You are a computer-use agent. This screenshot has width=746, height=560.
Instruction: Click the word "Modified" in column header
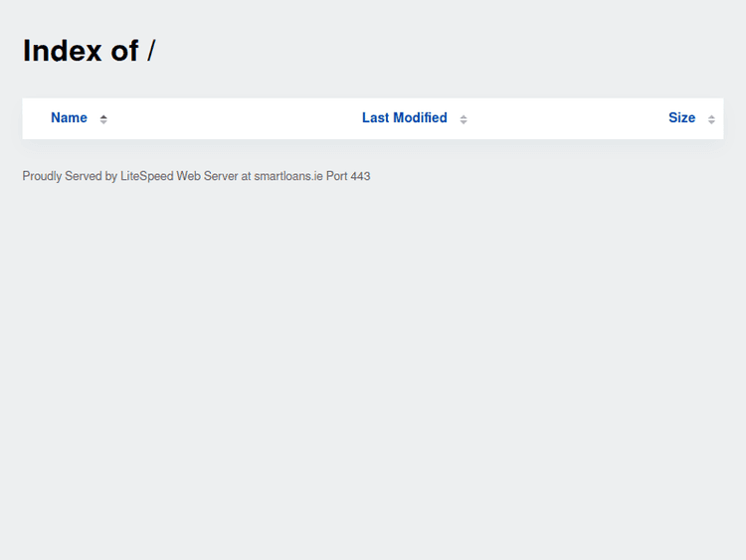click(x=419, y=117)
